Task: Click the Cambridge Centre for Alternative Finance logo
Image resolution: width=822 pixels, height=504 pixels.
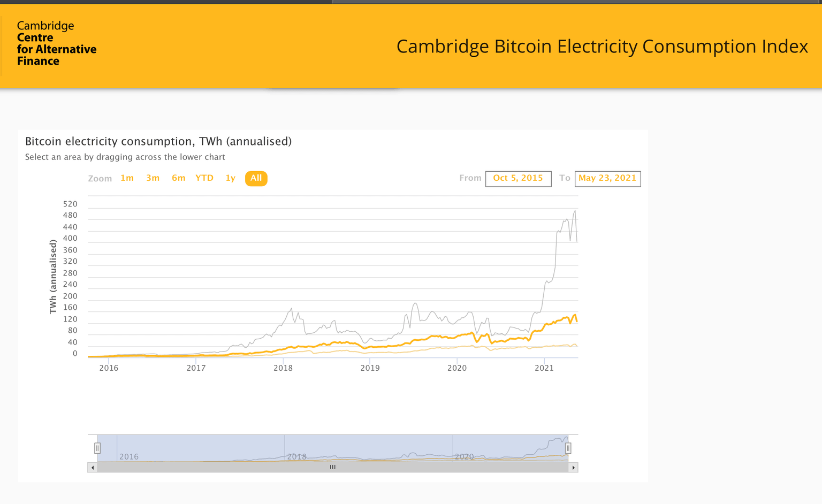Action: click(x=56, y=43)
